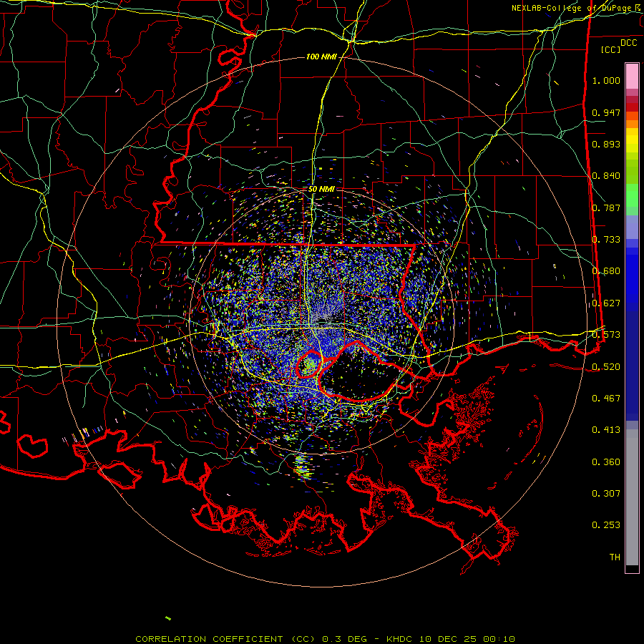This screenshot has width=644, height=644.
Task: Pick the pink swatch atop the color bar
Action: [x=632, y=76]
